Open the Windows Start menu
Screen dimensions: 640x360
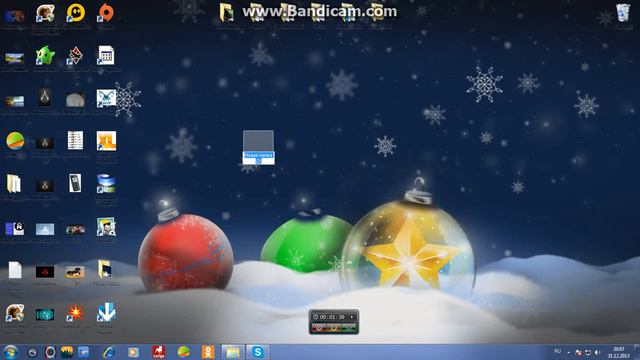[x=10, y=352]
